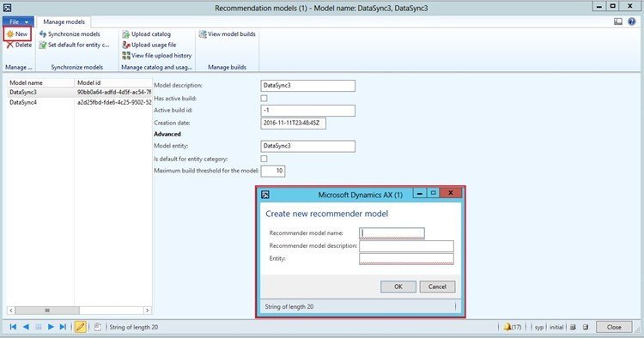644x338 pixels.
Task: Click the initial status bar entry
Action: (x=556, y=327)
